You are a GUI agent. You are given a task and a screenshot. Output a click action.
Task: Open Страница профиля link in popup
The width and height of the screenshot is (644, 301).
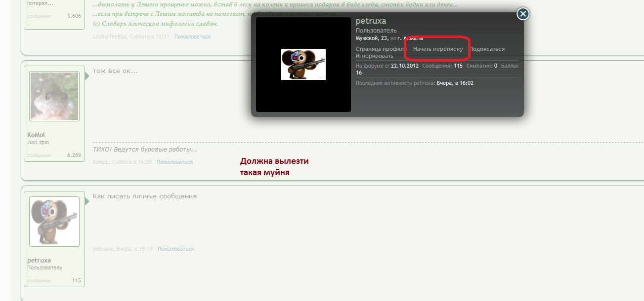(x=381, y=49)
